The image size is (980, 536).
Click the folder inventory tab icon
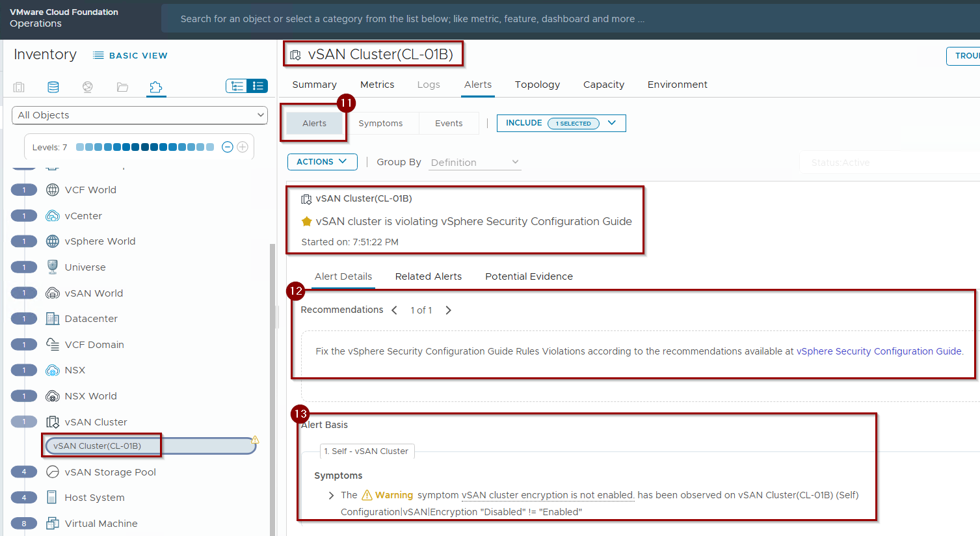122,87
